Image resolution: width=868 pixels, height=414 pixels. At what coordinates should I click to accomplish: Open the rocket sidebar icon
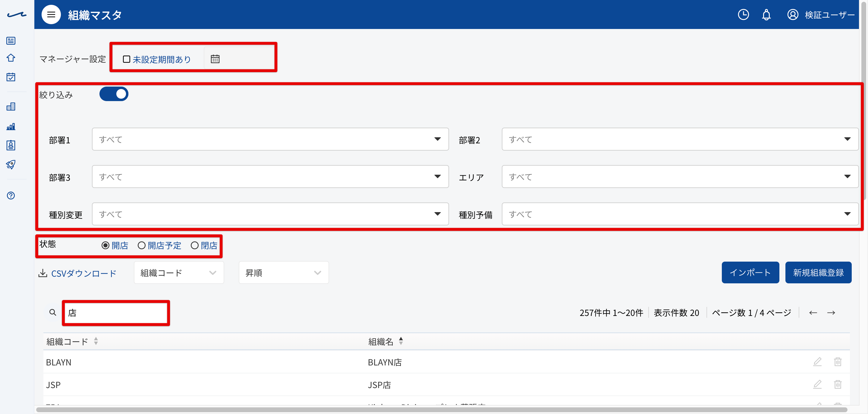coord(11,165)
